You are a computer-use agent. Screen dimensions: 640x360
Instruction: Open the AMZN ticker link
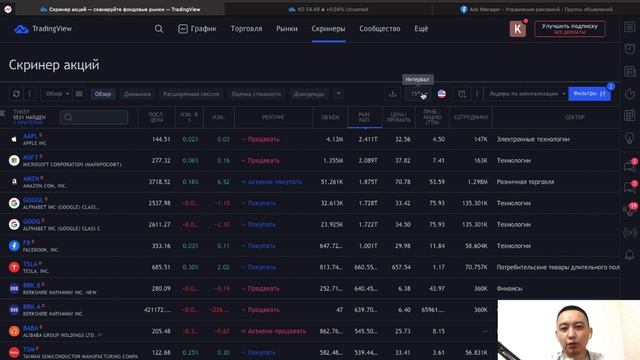coord(31,178)
